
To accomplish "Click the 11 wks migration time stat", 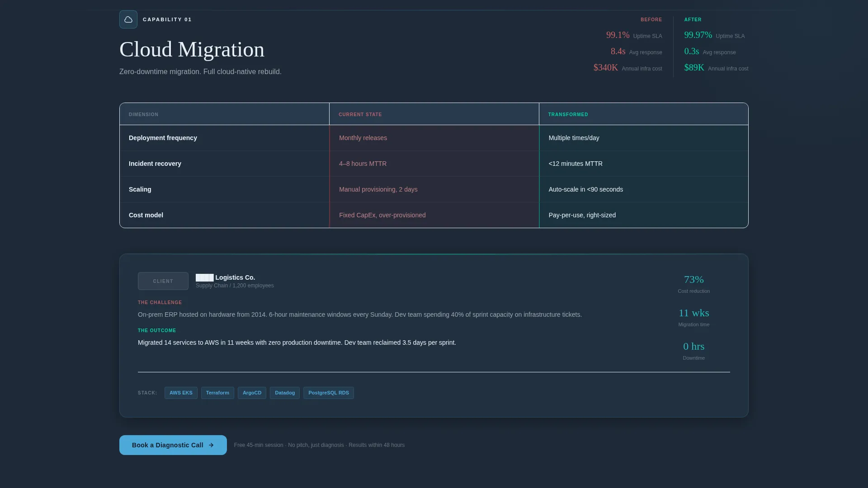I will 694,317.
